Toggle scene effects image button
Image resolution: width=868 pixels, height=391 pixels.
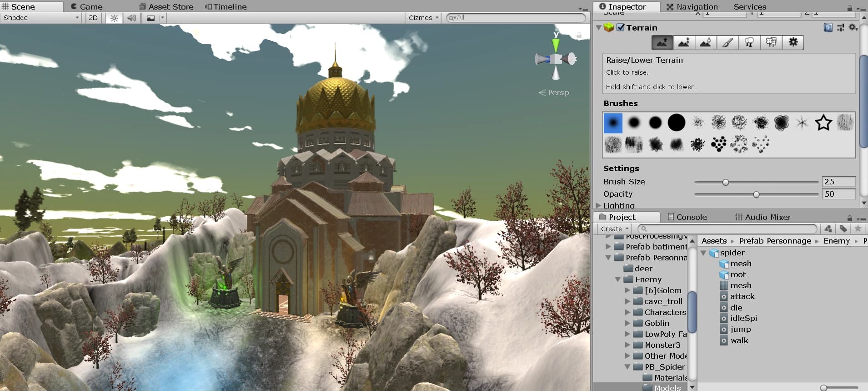tap(151, 18)
